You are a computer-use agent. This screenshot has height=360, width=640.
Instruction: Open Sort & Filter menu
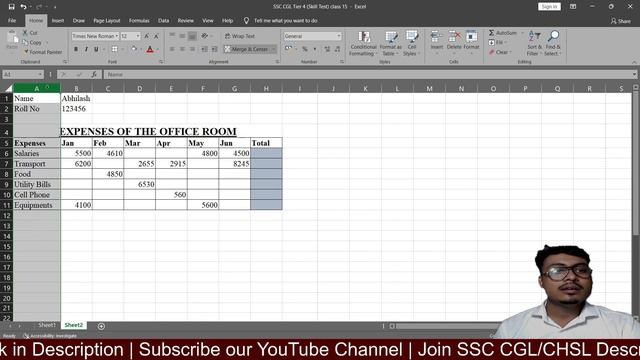coord(534,43)
